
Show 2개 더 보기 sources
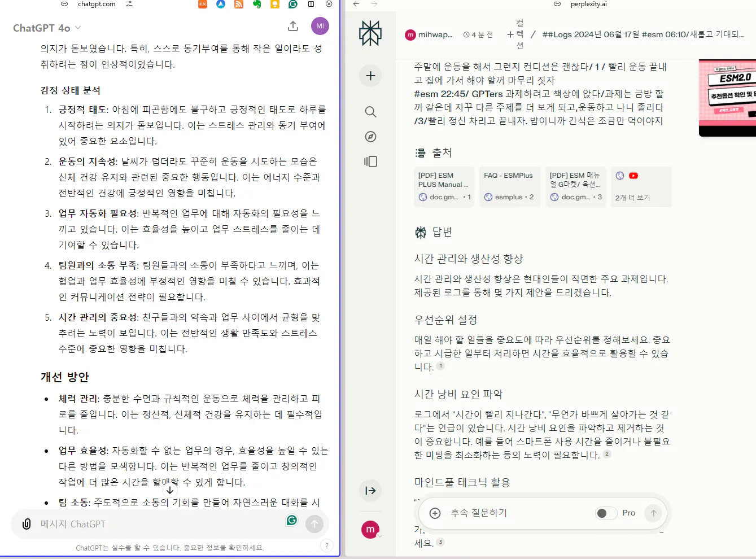click(x=641, y=186)
